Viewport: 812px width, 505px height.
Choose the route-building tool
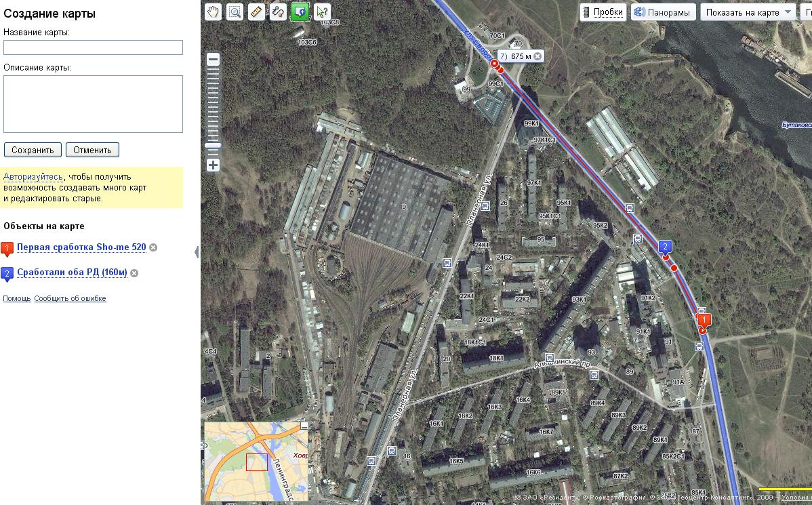[x=278, y=12]
